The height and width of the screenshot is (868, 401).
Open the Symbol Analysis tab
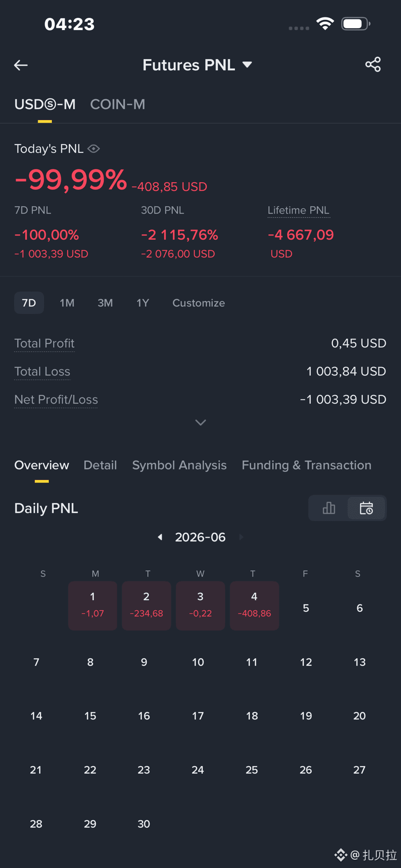click(x=179, y=465)
